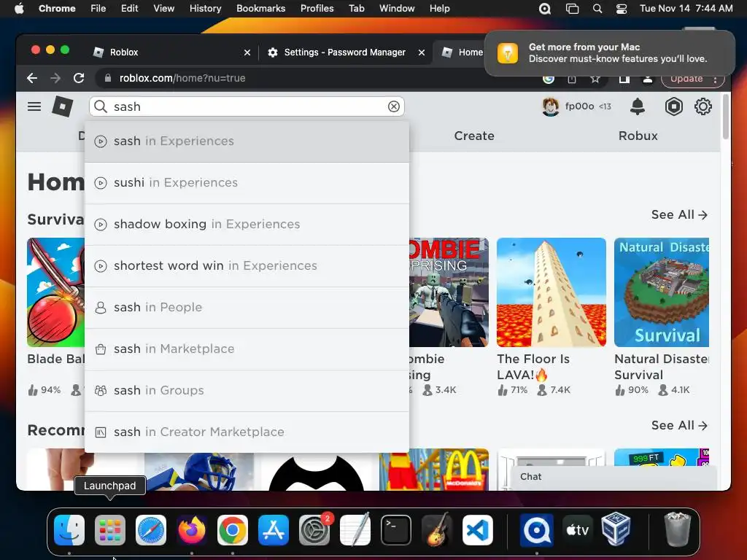Viewport: 747px width, 560px height.
Task: Search "sash in Groups"
Action: coord(247,391)
